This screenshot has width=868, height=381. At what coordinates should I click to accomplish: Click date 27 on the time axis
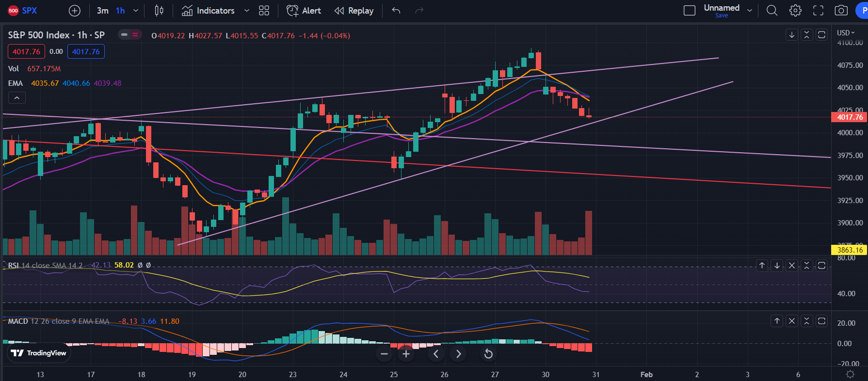coord(495,375)
